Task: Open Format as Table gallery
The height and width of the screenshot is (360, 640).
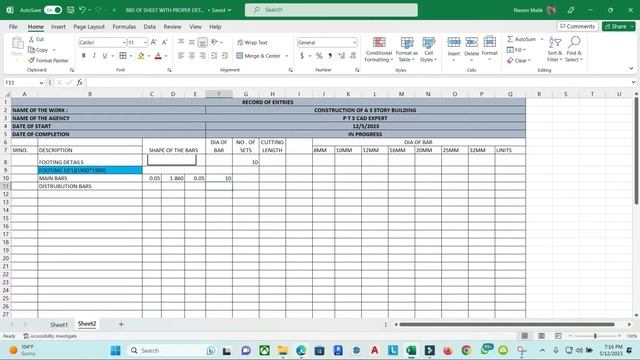Action: 407,49
